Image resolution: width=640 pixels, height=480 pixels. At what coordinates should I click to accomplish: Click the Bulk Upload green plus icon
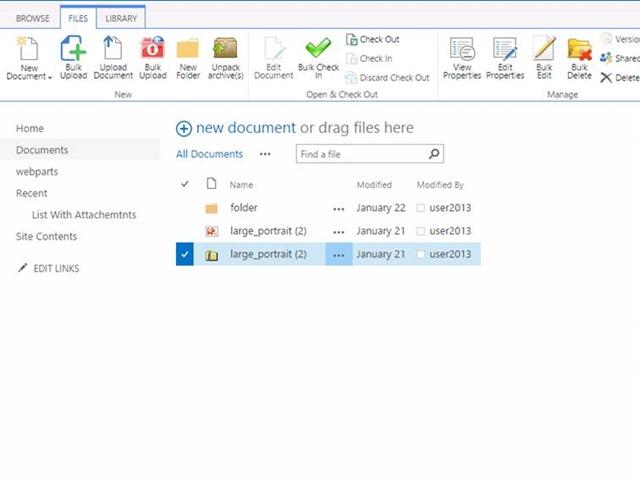click(73, 50)
